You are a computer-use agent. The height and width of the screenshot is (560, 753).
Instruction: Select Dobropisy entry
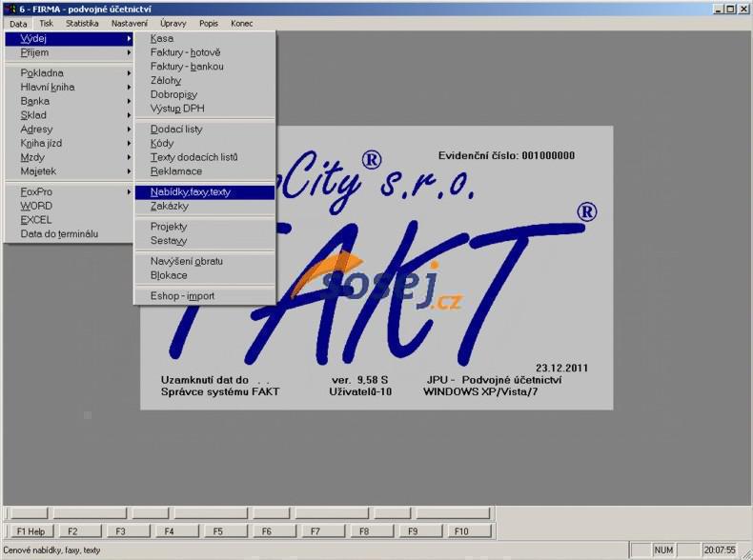[x=205, y=94]
